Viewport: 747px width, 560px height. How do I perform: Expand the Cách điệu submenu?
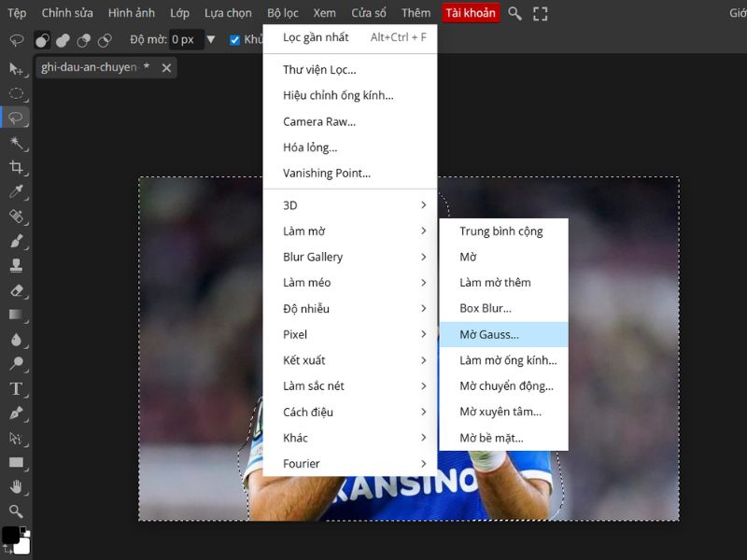[x=350, y=412]
